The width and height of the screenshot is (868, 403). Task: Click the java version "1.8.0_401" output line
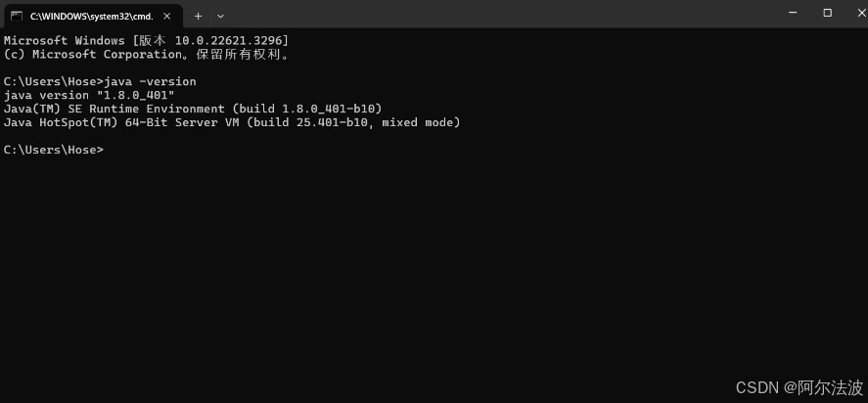click(89, 95)
